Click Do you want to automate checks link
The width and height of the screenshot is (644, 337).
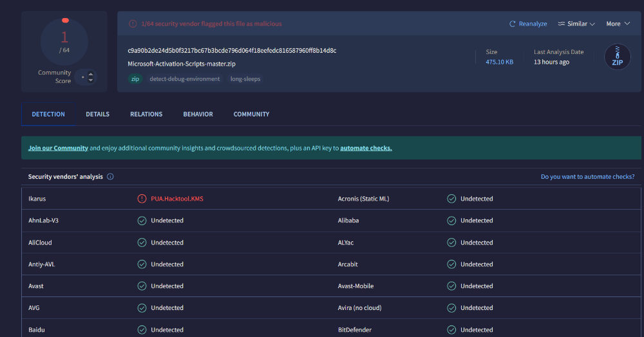tap(587, 177)
